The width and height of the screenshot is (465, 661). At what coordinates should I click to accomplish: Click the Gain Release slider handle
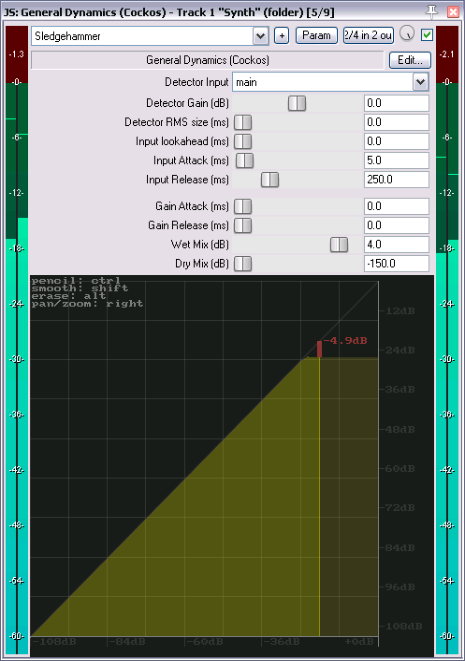pos(243,226)
